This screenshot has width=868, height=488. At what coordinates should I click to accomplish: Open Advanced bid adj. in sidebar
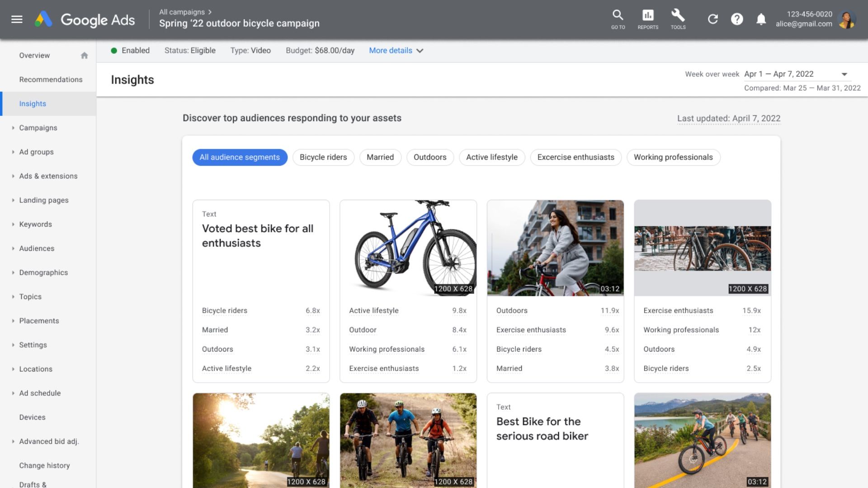point(49,441)
